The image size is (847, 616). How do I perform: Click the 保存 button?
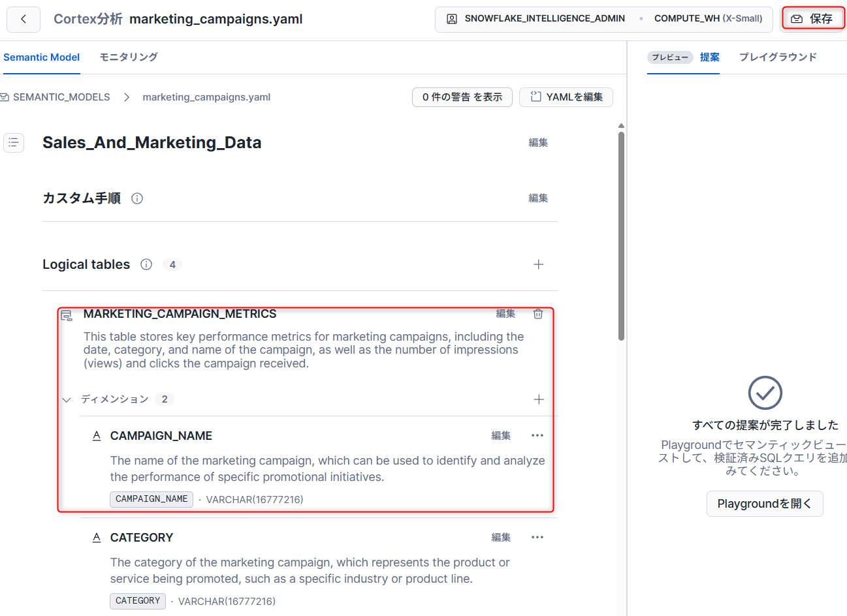click(812, 19)
